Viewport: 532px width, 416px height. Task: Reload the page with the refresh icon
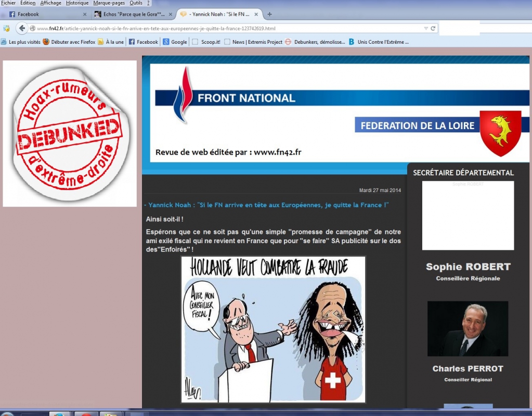click(x=433, y=28)
